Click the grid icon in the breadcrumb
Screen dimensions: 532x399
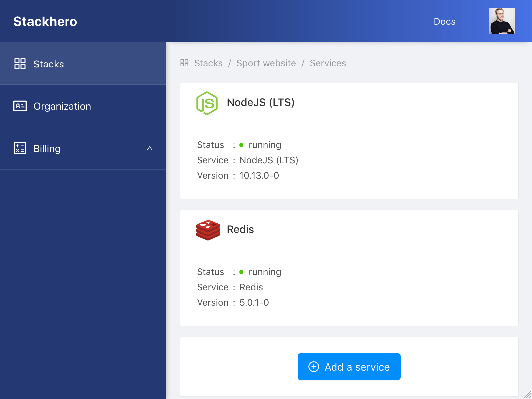(184, 63)
